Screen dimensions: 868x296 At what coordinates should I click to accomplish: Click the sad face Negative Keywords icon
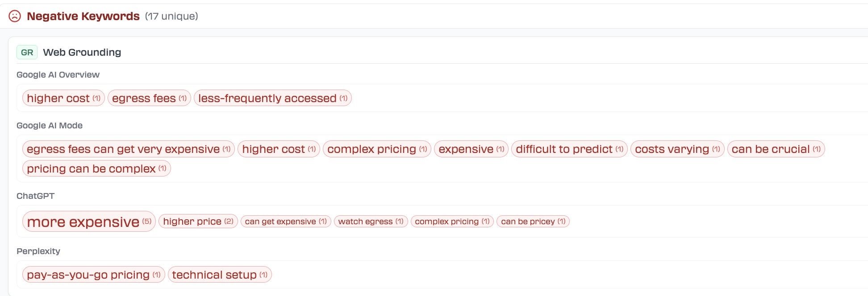point(15,16)
